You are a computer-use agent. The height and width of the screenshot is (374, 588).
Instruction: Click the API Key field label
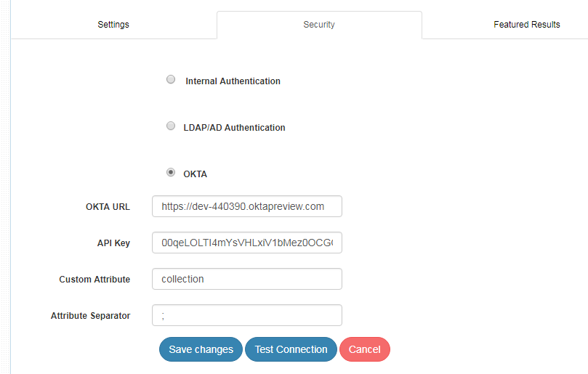coord(113,243)
